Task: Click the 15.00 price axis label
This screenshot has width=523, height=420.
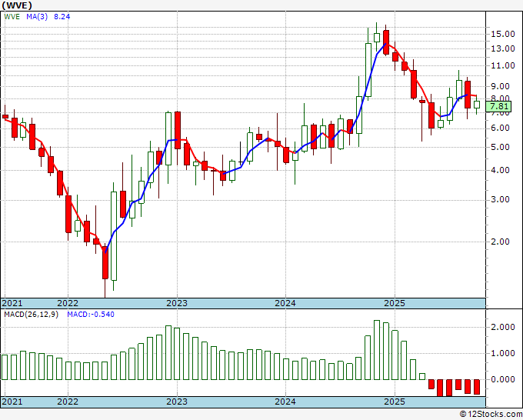Action: pyautogui.click(x=503, y=34)
